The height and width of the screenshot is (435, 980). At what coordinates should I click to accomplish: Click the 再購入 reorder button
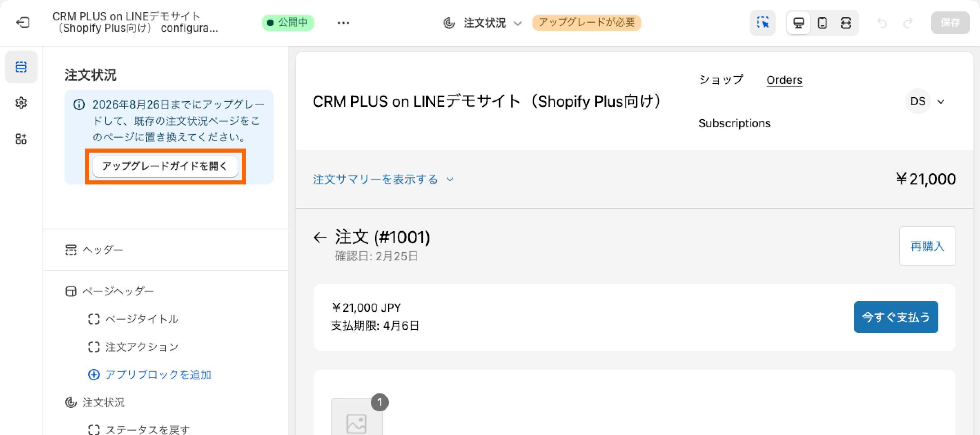(927, 246)
